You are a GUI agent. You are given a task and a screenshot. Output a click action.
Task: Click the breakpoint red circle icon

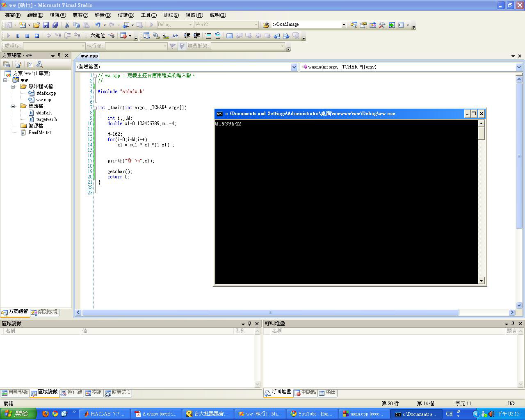(123, 36)
